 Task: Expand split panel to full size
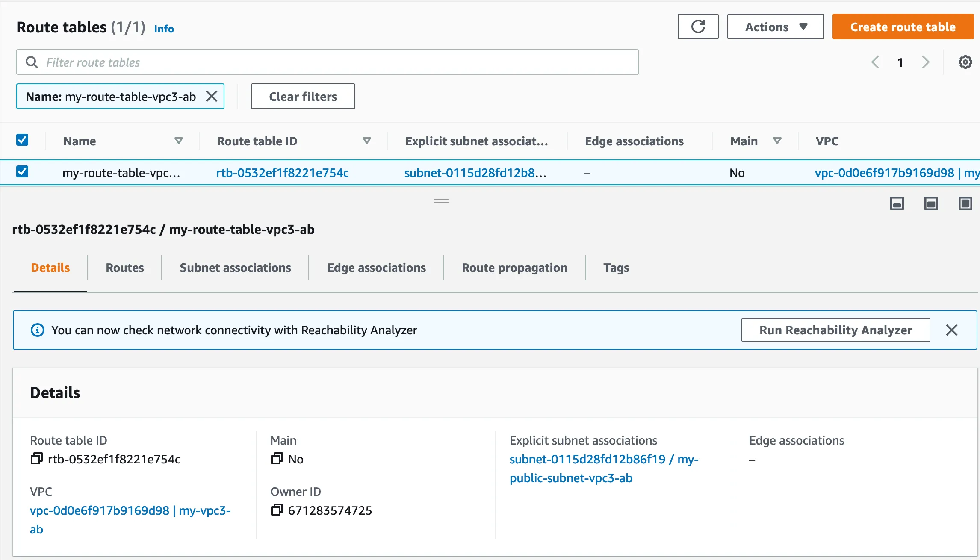pyautogui.click(x=965, y=203)
